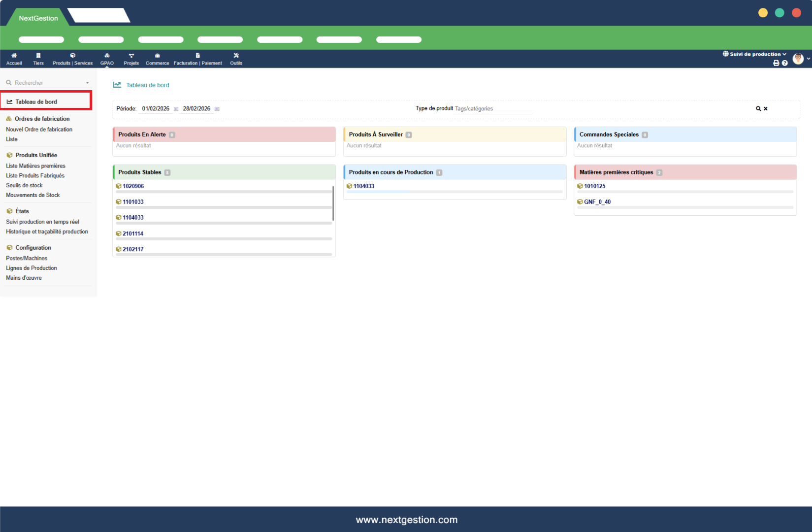Open calendar picker for end date

point(217,109)
